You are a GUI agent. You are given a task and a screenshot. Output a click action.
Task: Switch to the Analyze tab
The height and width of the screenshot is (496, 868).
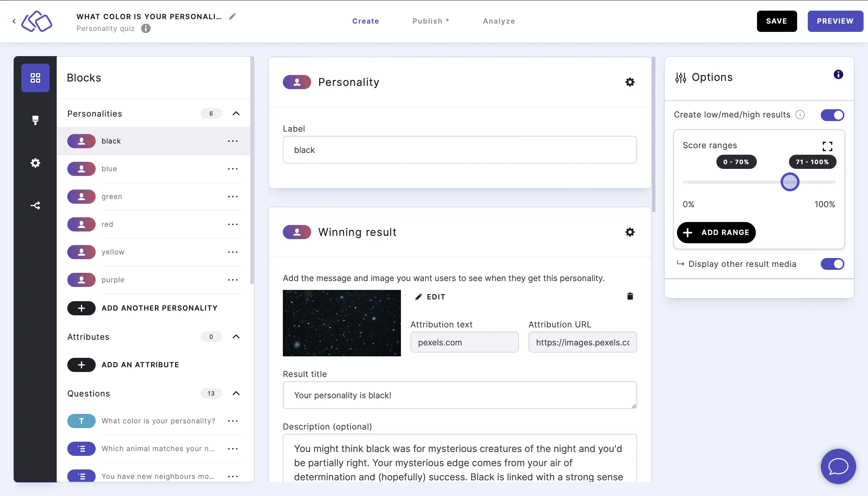499,21
